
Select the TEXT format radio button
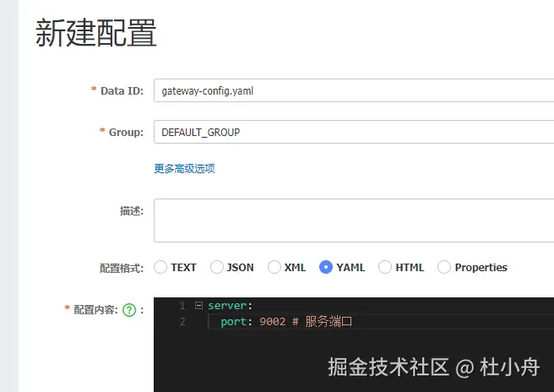point(160,267)
